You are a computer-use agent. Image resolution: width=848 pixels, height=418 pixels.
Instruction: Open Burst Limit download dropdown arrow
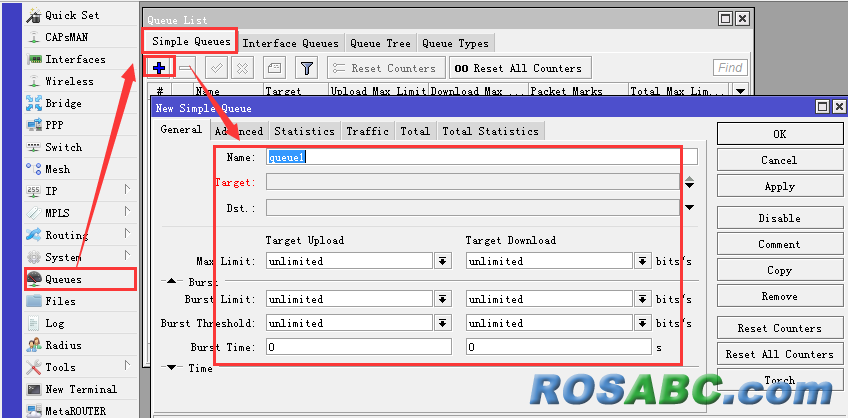[642, 299]
